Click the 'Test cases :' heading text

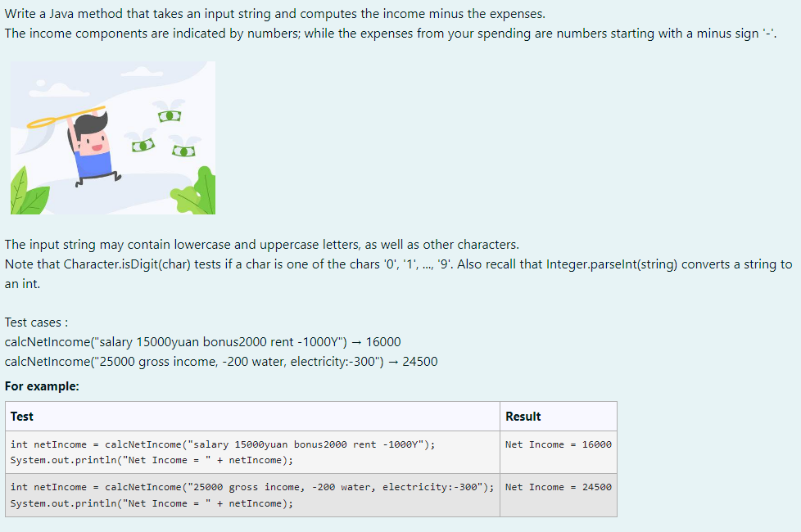[34, 322]
